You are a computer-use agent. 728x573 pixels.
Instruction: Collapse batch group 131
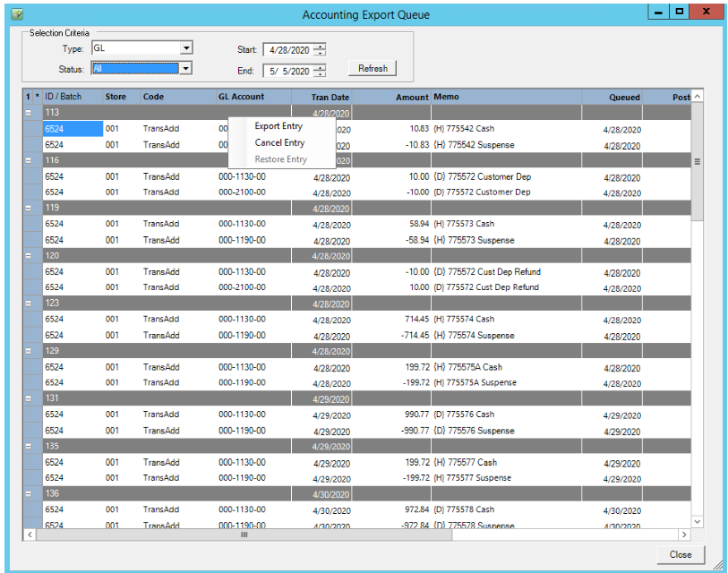coord(28,398)
